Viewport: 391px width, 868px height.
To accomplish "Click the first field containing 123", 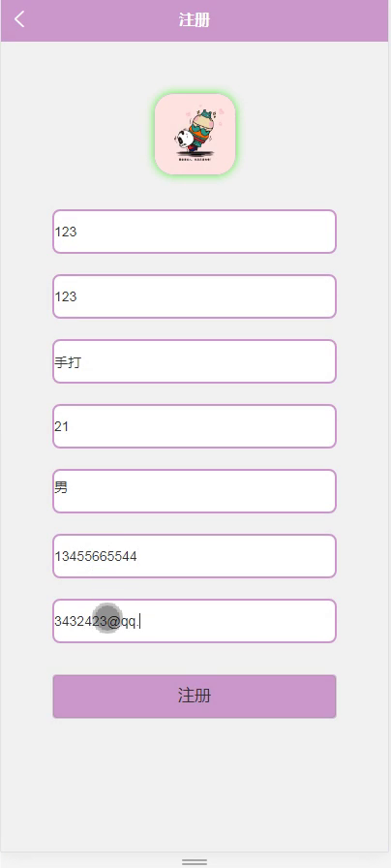I will pos(195,232).
